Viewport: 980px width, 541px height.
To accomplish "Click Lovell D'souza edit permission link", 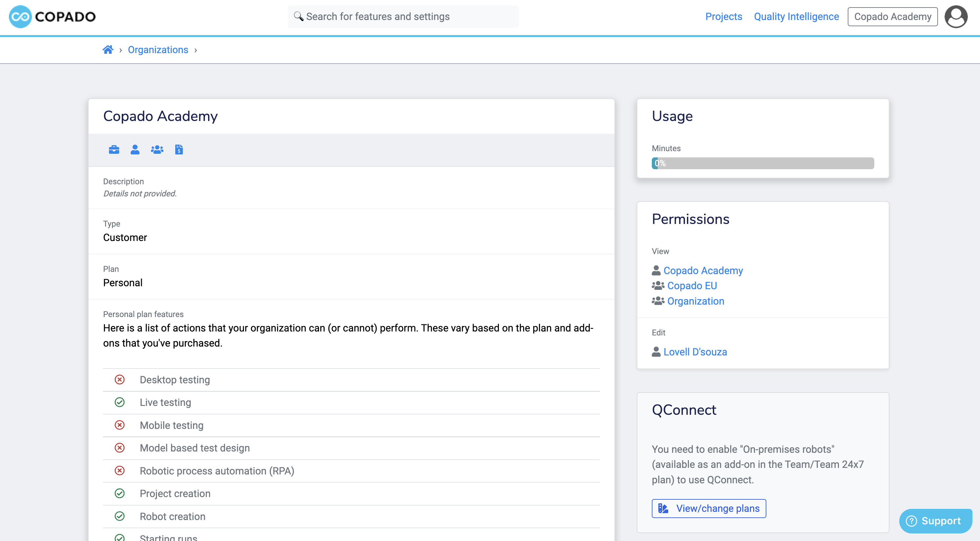I will 695,351.
